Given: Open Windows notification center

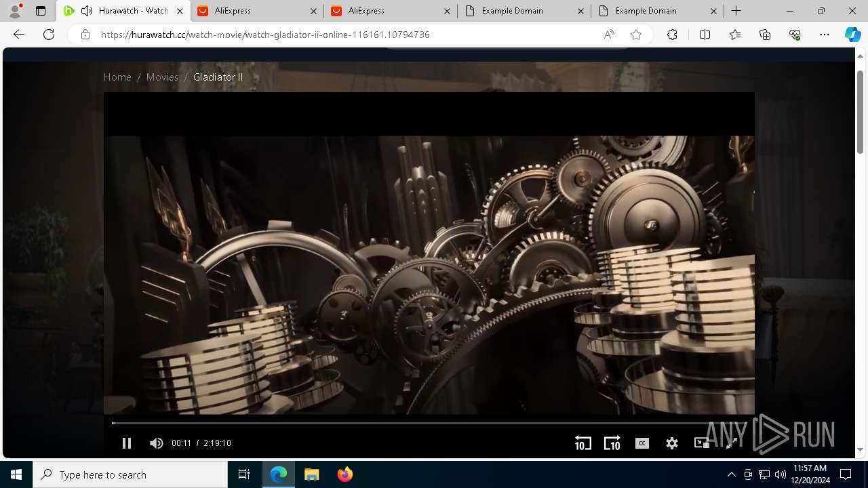Looking at the screenshot, I should (846, 474).
